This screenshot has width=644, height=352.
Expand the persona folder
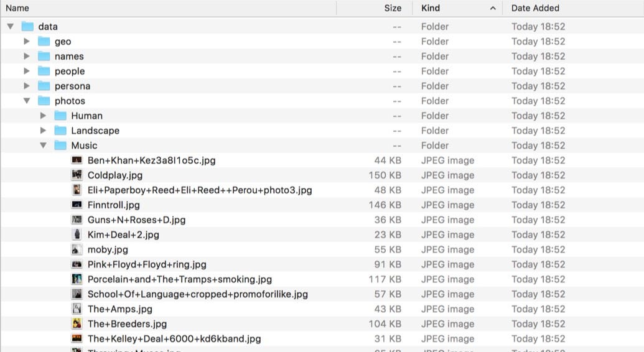(x=27, y=86)
